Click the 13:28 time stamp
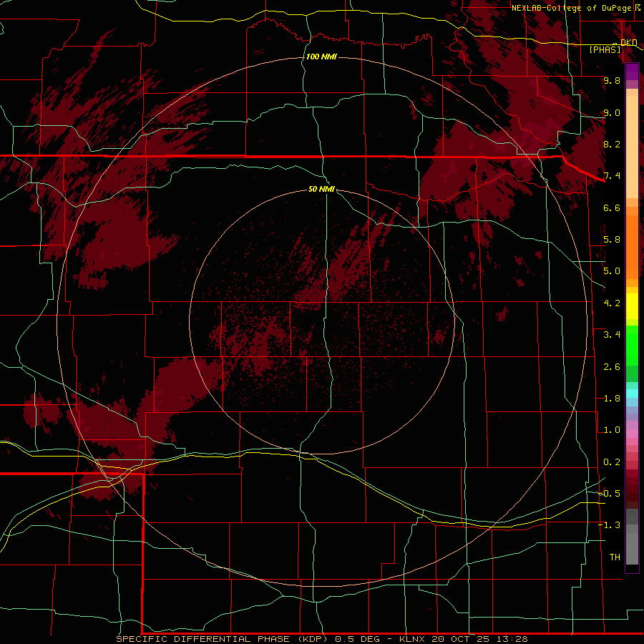Screen dimensions: 644x644 [511, 639]
